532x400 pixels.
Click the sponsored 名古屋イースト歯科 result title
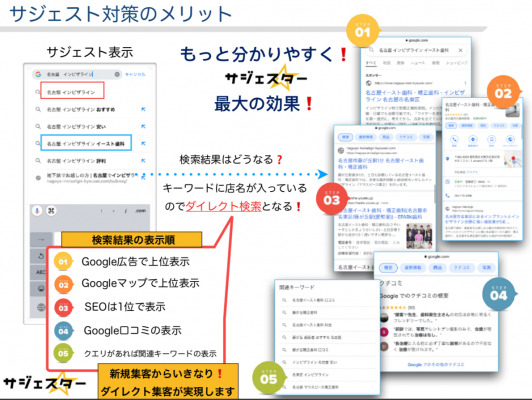point(415,96)
